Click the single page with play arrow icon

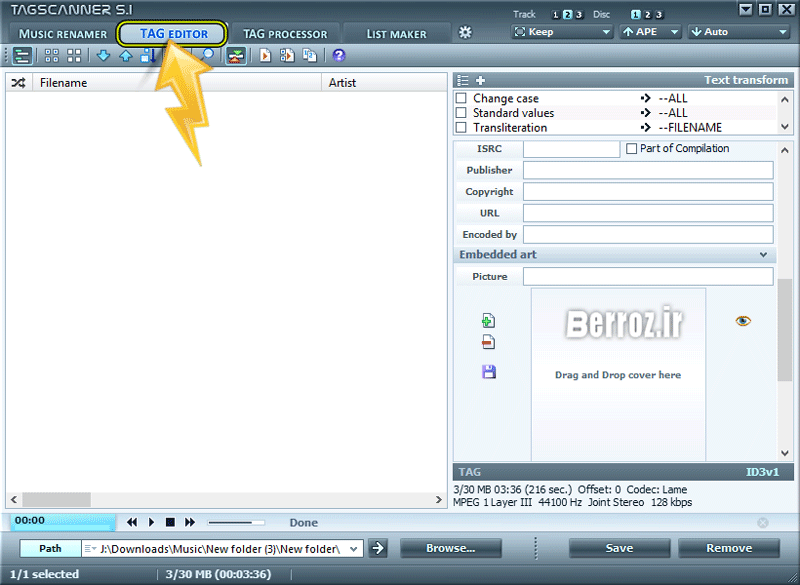[265, 56]
